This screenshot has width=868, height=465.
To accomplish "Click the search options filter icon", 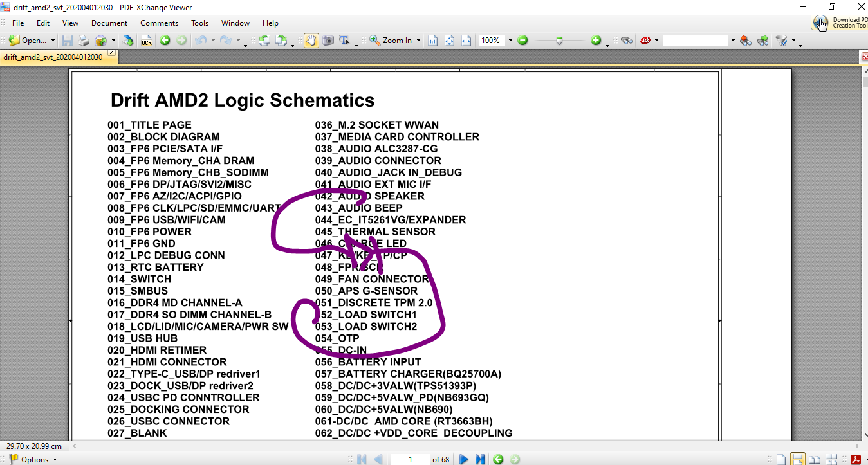I will click(782, 41).
